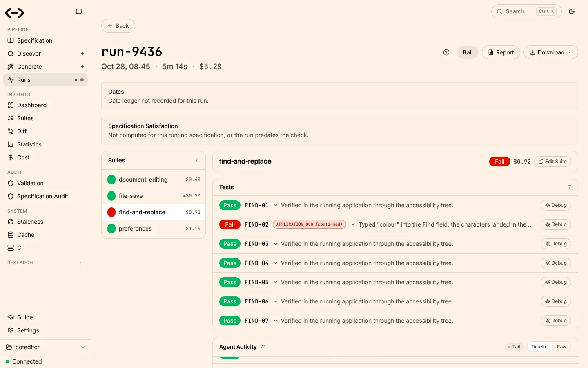This screenshot has width=588, height=368.
Task: Click the app logo icon
Action: coord(15,13)
